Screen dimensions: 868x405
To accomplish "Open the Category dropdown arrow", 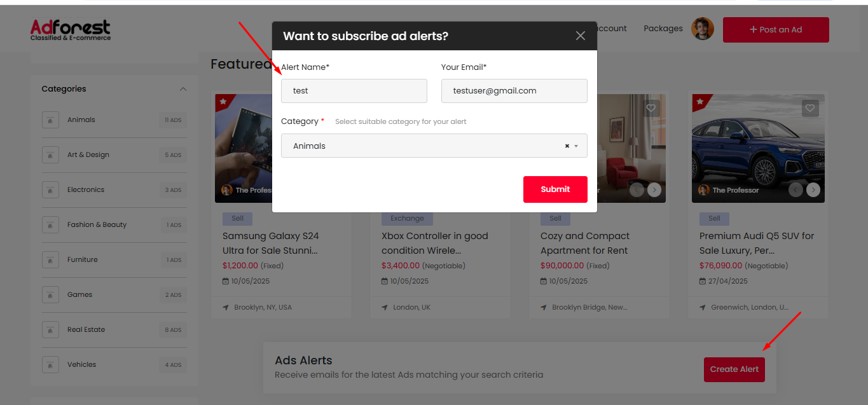I will [576, 146].
